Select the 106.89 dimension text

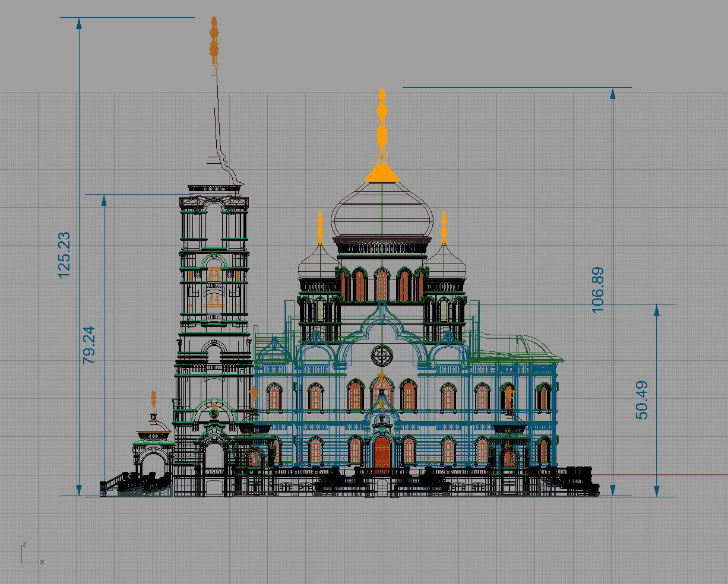597,290
